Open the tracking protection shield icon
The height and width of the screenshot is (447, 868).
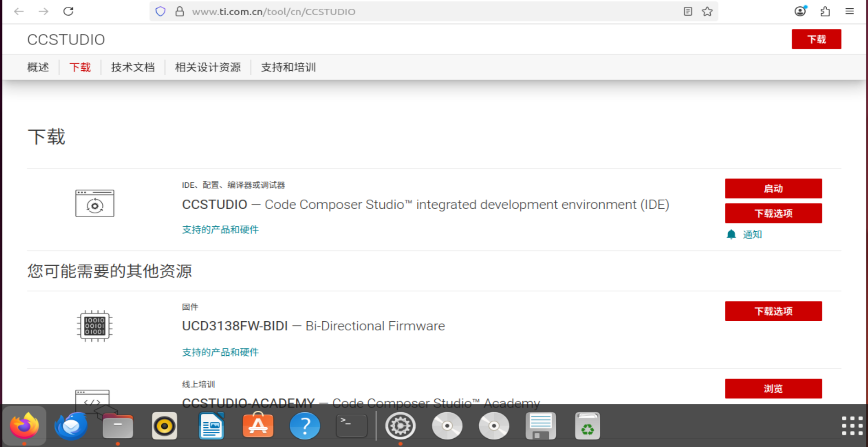pyautogui.click(x=160, y=11)
